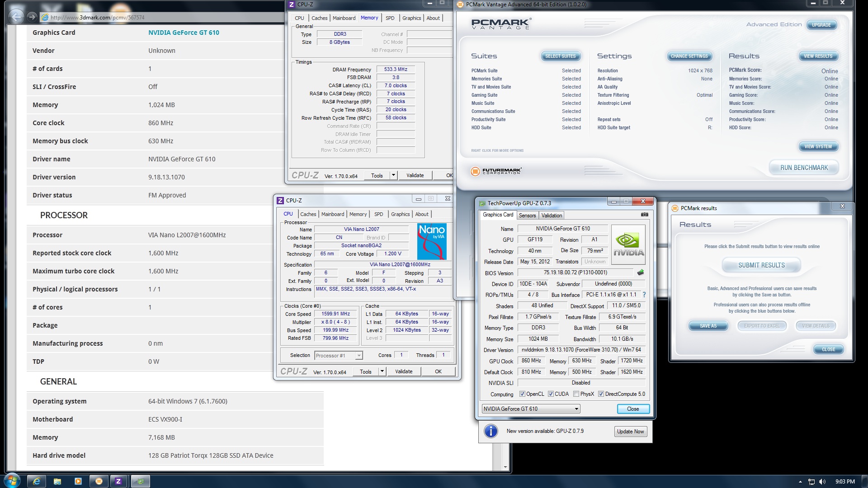Click the NVIDIA GeForce GT 610 link

184,33
